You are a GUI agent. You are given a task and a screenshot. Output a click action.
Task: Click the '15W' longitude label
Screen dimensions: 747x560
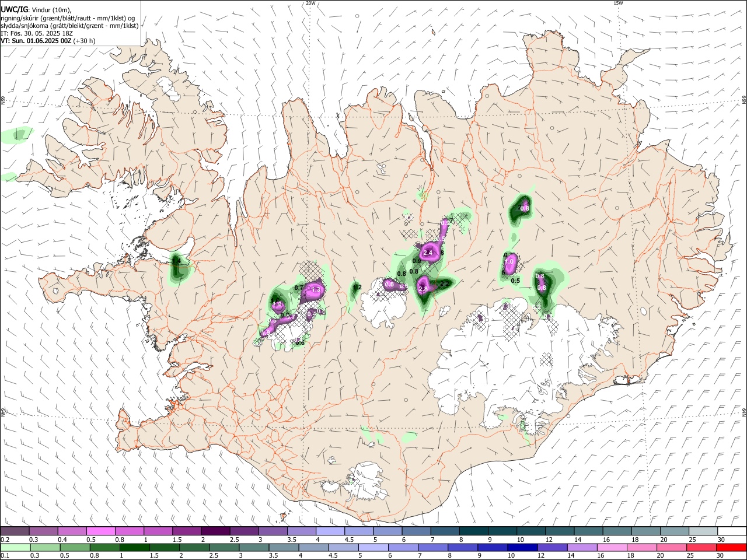click(x=618, y=3)
